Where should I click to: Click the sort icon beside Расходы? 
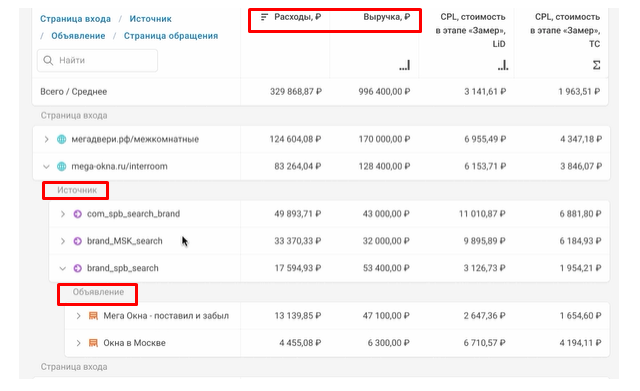(x=264, y=17)
